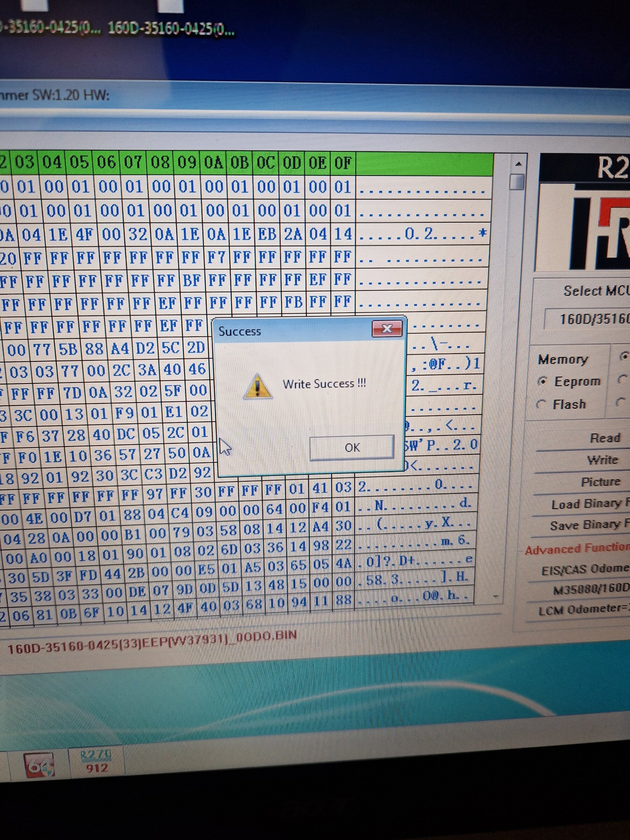Open the red 64 taskbar icon
This screenshot has height=840, width=630.
pos(39,765)
